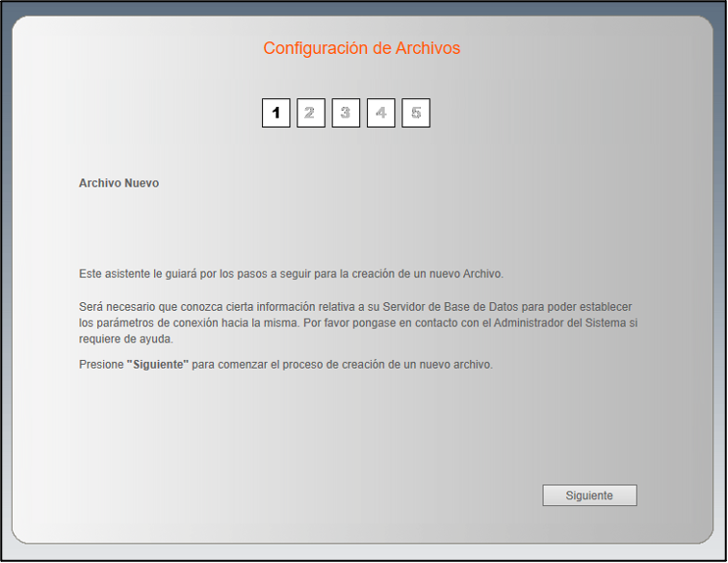Click the step 1 indicator box
The width and height of the screenshot is (728, 563).
[x=276, y=113]
